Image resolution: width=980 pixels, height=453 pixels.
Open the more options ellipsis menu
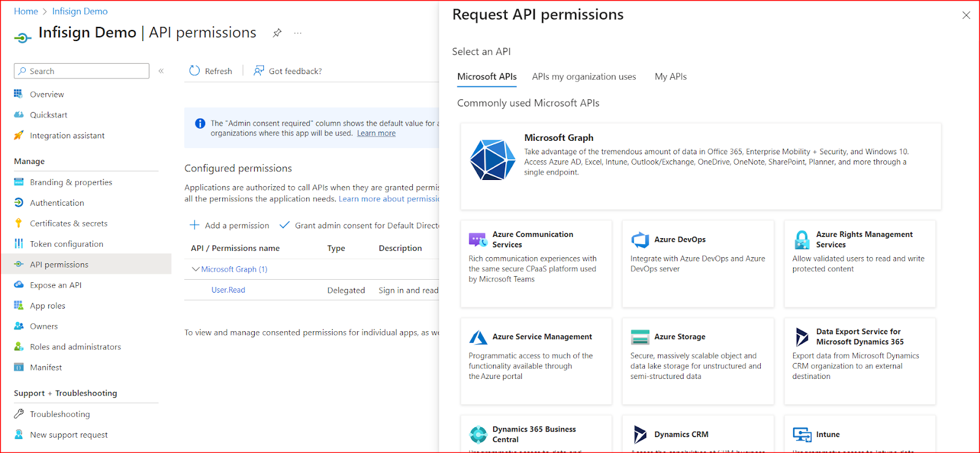pos(298,33)
